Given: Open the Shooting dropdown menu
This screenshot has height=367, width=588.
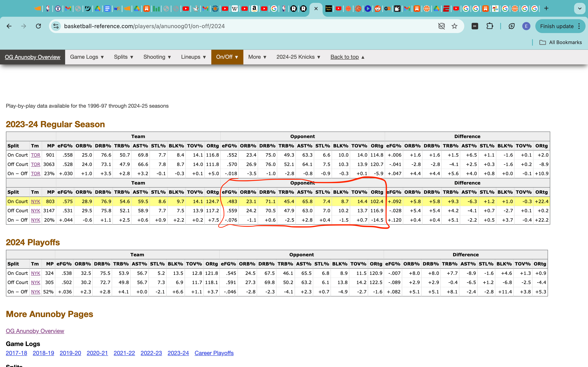Looking at the screenshot, I should (157, 57).
